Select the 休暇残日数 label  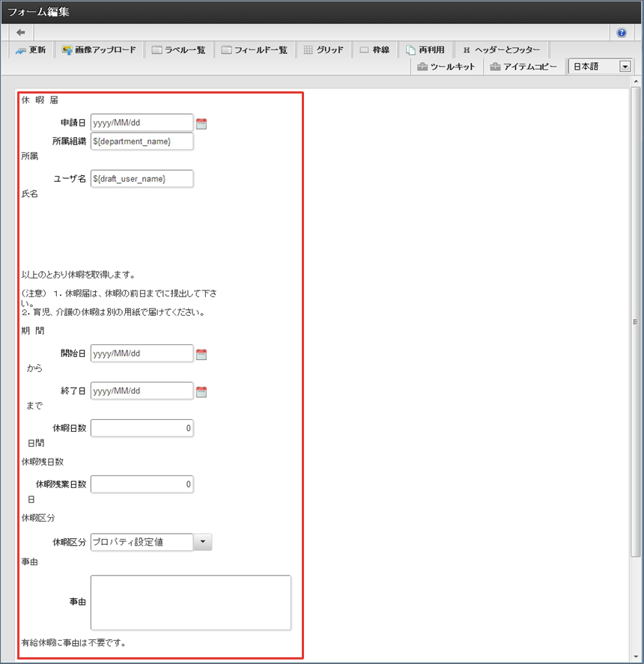[x=43, y=462]
